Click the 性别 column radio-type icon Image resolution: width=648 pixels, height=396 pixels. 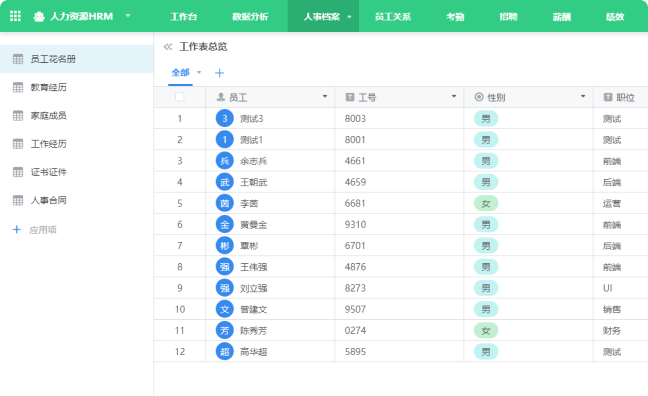coord(479,97)
